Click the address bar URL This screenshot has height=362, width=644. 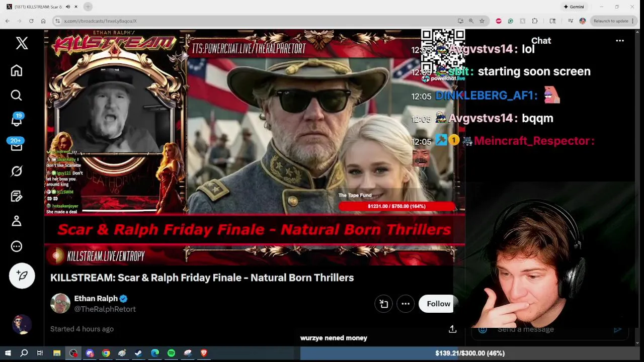pyautogui.click(x=101, y=21)
